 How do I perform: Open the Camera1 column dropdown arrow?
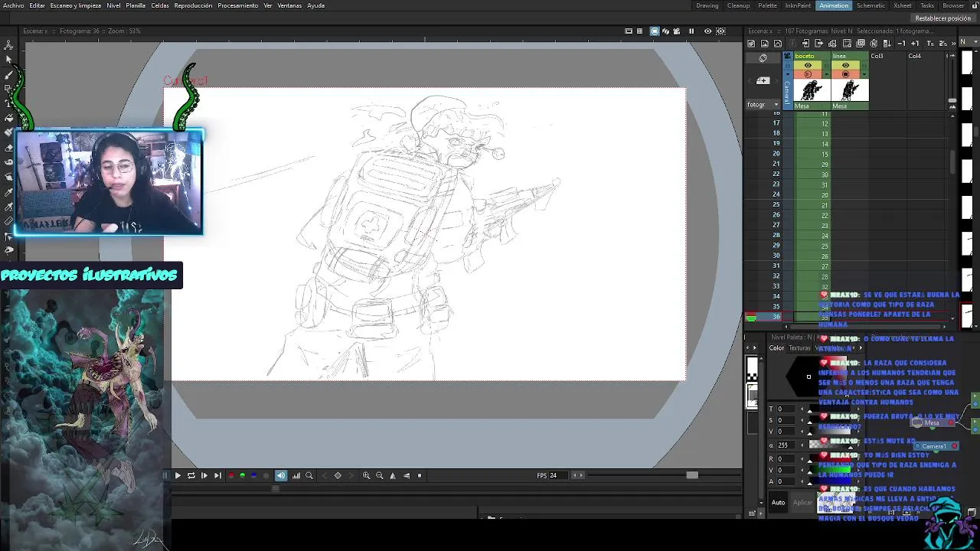pyautogui.click(x=788, y=74)
